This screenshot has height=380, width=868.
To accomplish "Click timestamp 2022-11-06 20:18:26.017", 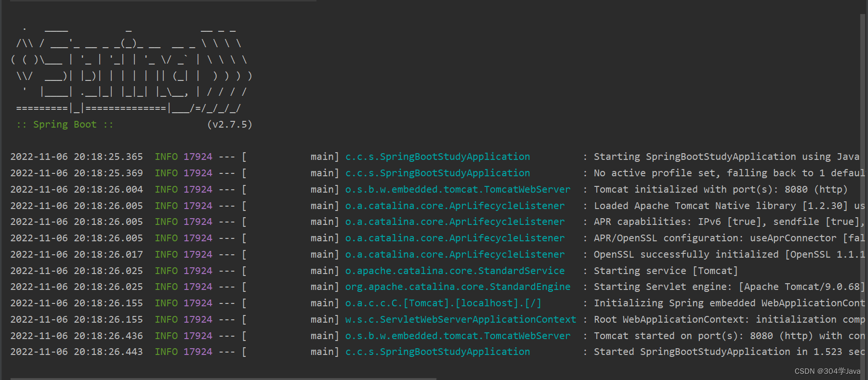I will 77,254.
